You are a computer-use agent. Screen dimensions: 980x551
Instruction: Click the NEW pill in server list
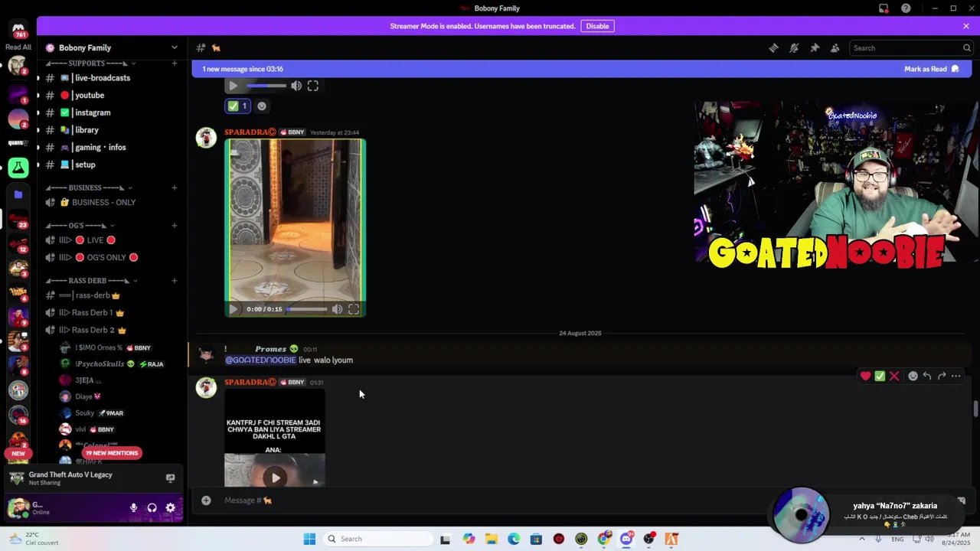18,453
